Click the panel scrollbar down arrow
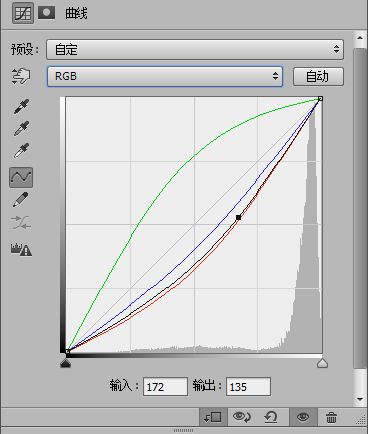This screenshot has height=434, width=368. click(360, 399)
